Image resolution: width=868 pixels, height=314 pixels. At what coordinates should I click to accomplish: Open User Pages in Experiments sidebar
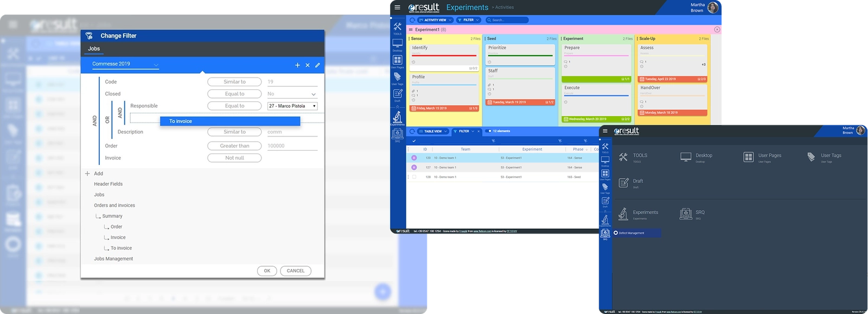click(398, 61)
